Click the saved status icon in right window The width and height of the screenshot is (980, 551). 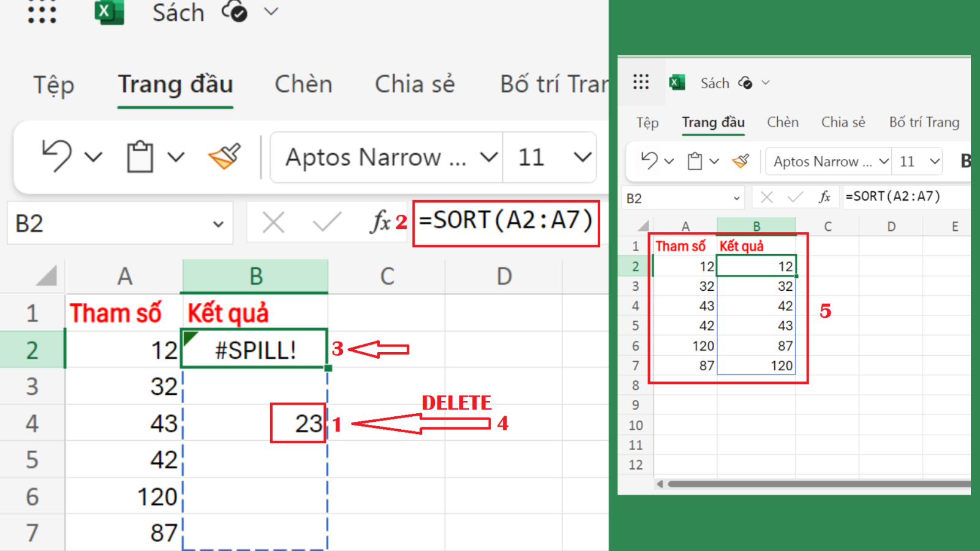click(x=745, y=82)
